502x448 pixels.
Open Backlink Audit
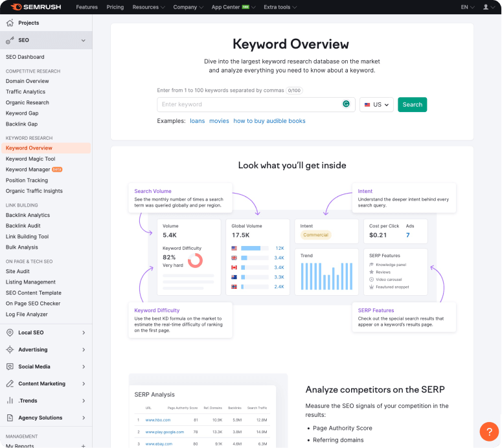click(23, 226)
